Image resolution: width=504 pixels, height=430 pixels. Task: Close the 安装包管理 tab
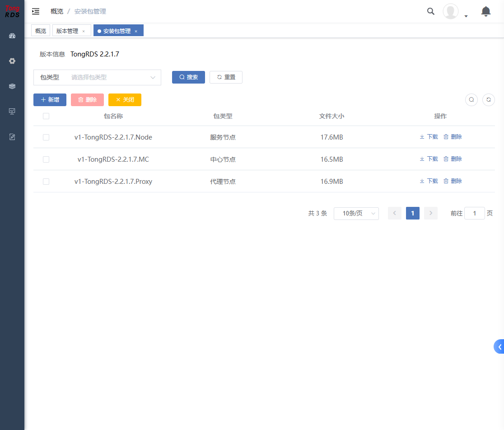[x=136, y=31]
